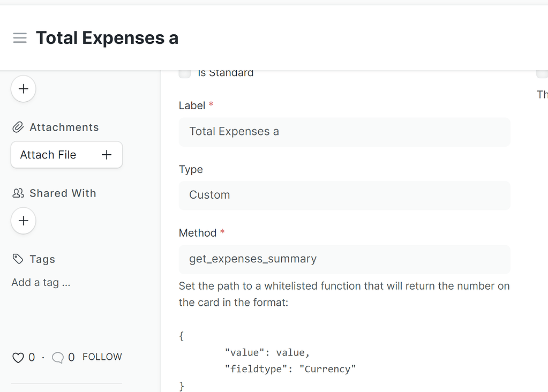Click the Add a tag field
The width and height of the screenshot is (548, 392).
(x=41, y=282)
